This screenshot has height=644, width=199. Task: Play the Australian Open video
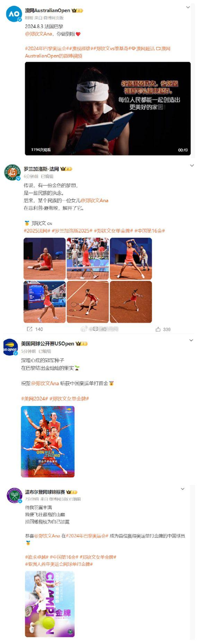pyautogui.click(x=108, y=109)
